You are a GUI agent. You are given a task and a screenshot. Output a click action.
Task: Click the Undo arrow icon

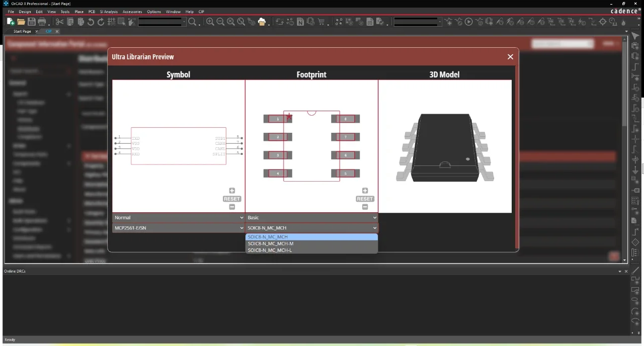91,22
